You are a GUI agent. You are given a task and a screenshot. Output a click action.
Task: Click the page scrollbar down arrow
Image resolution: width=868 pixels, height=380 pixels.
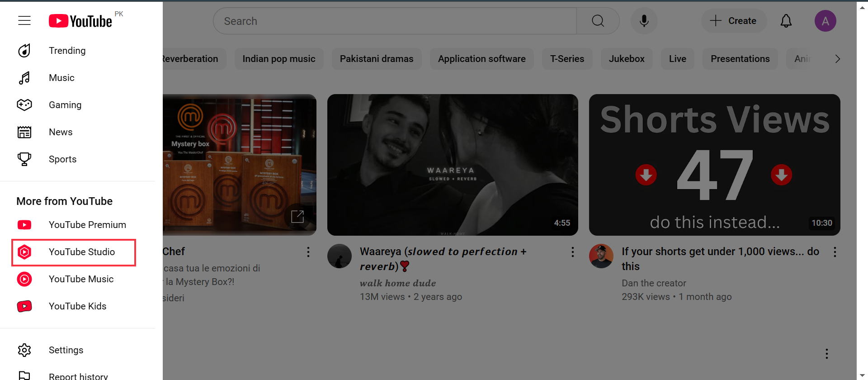pos(862,375)
